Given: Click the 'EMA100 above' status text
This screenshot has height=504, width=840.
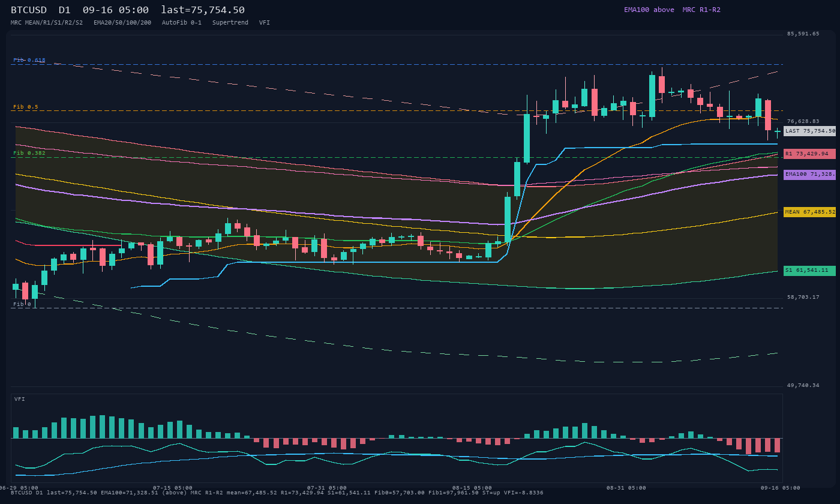Looking at the screenshot, I should point(649,10).
